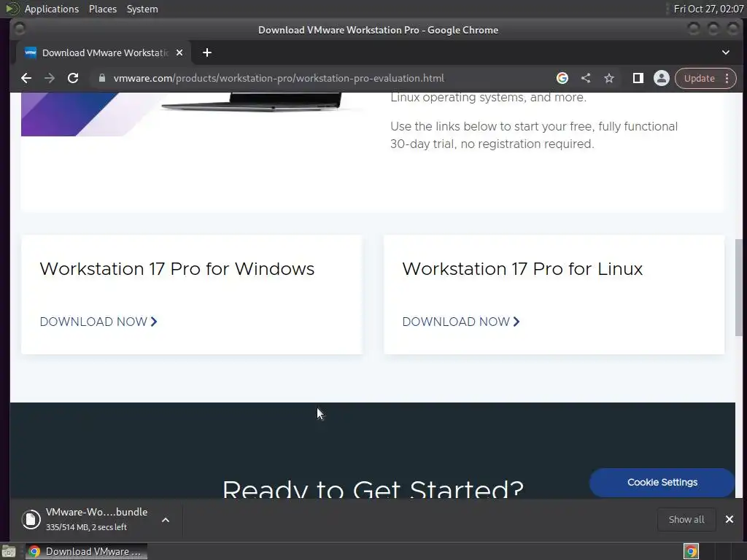Download Workstation 17 Pro for Windows
Viewport: 747px width, 560px height.
(98, 322)
